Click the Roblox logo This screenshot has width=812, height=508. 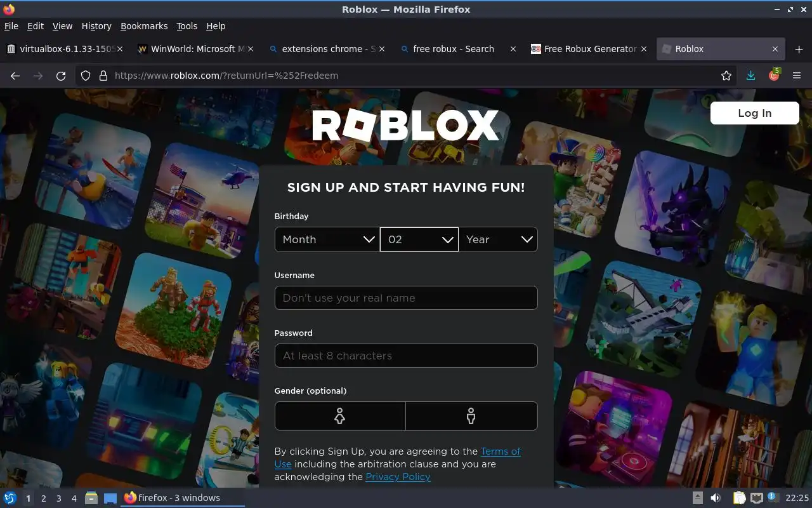tap(406, 126)
